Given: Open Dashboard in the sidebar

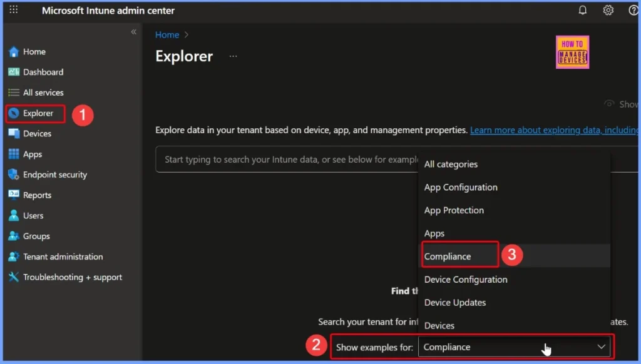Looking at the screenshot, I should pyautogui.click(x=43, y=73).
